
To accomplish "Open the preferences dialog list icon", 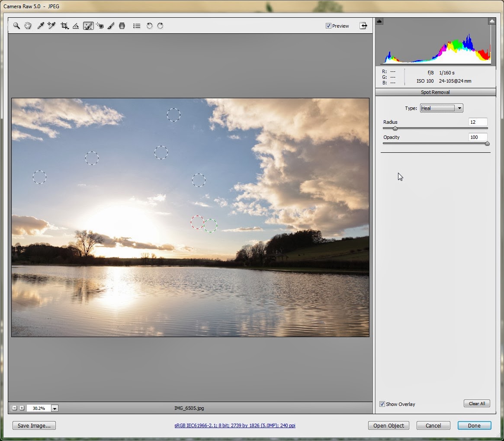I will [x=137, y=26].
